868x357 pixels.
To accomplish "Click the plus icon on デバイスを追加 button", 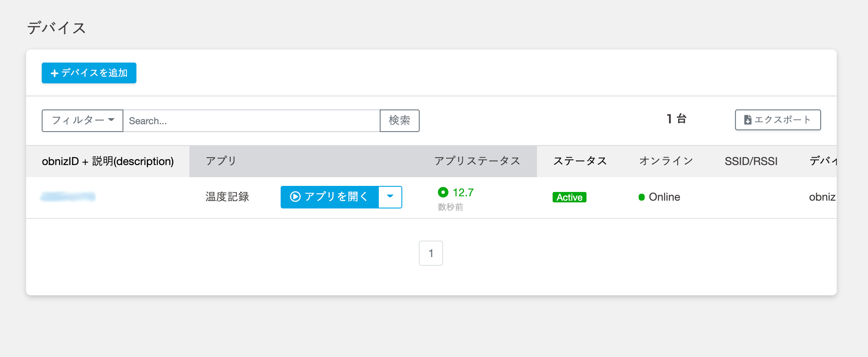I will point(54,73).
